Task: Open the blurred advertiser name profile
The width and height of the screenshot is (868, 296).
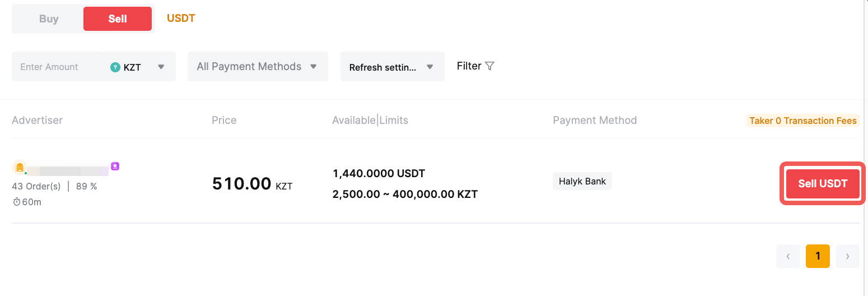Action: (x=67, y=170)
